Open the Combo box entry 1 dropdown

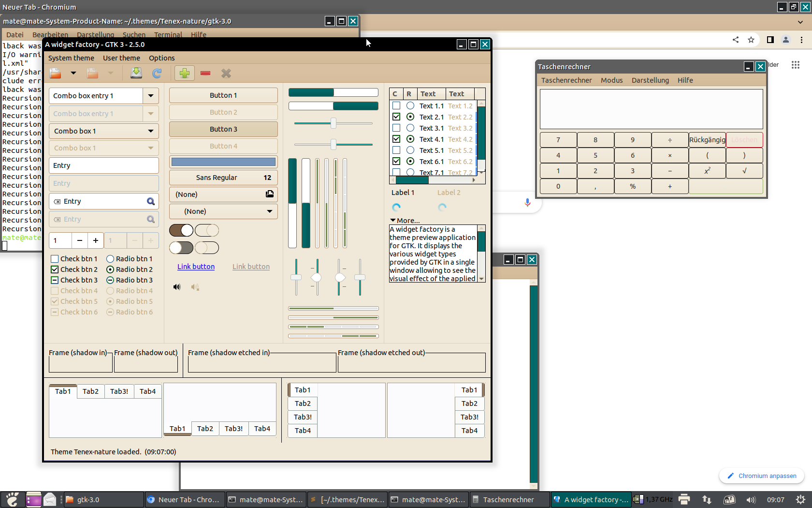click(151, 96)
